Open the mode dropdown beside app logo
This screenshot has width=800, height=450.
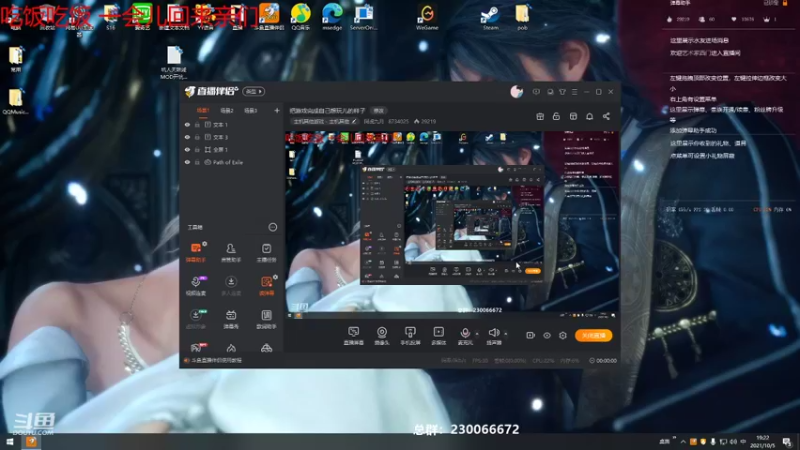tap(254, 91)
